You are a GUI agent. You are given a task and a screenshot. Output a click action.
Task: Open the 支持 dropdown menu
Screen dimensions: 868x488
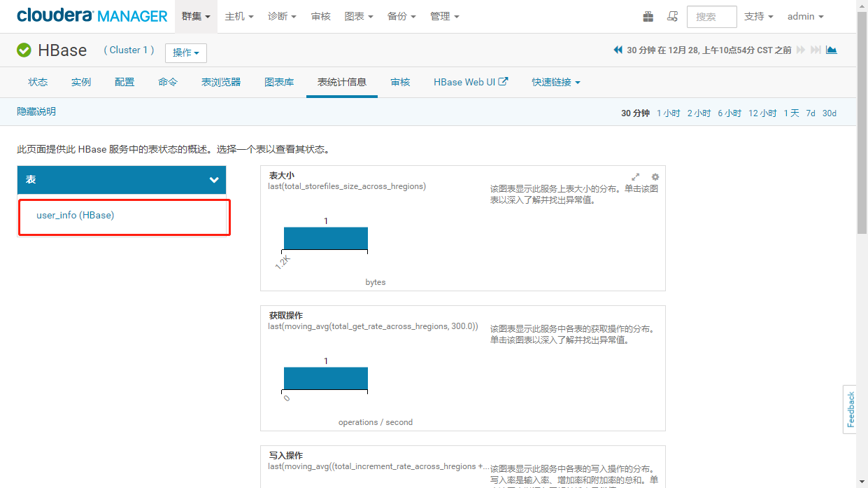tap(759, 16)
